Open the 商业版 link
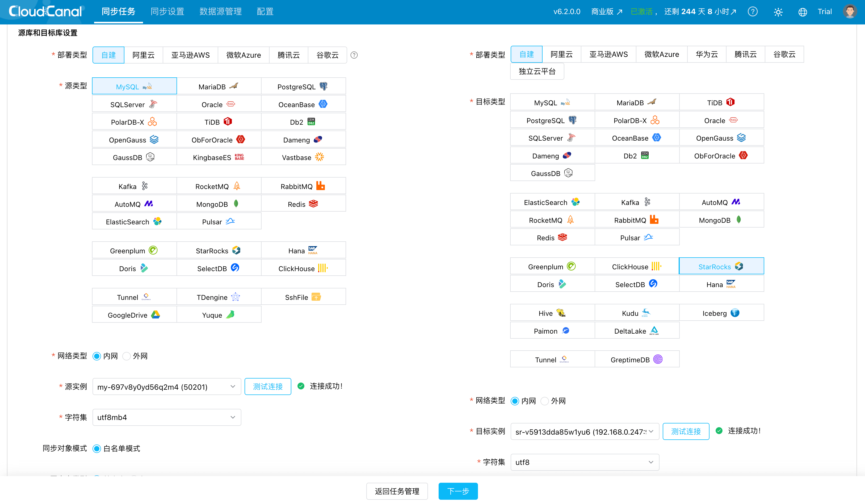The height and width of the screenshot is (504, 865). (607, 12)
